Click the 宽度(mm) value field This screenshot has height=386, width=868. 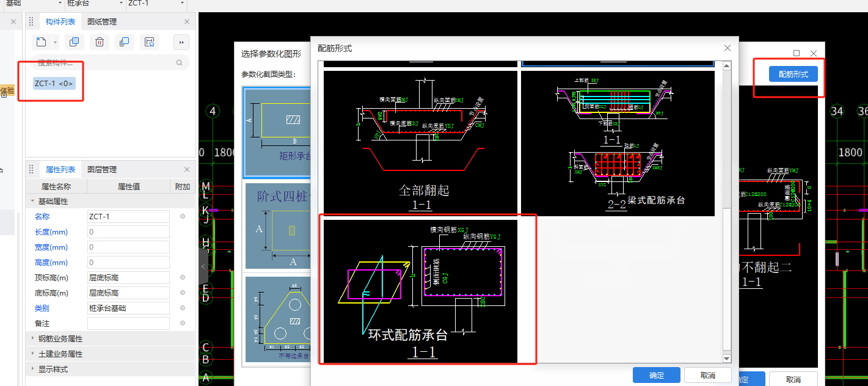point(128,247)
